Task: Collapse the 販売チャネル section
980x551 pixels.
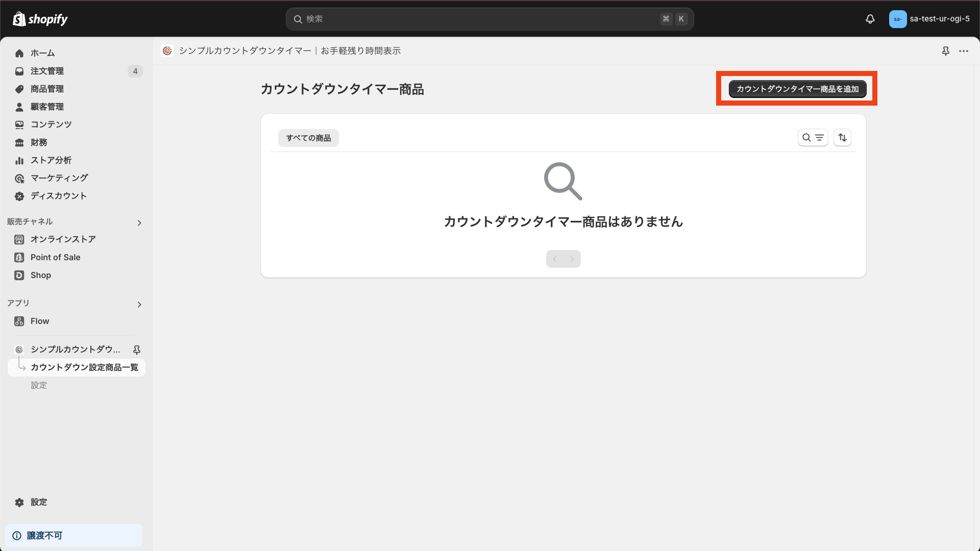Action: click(x=139, y=222)
